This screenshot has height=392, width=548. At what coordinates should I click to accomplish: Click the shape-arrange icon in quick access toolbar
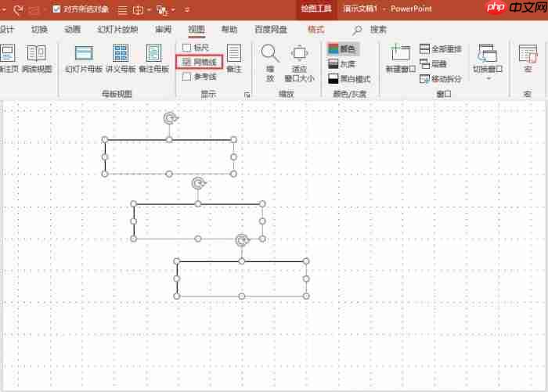[162, 10]
